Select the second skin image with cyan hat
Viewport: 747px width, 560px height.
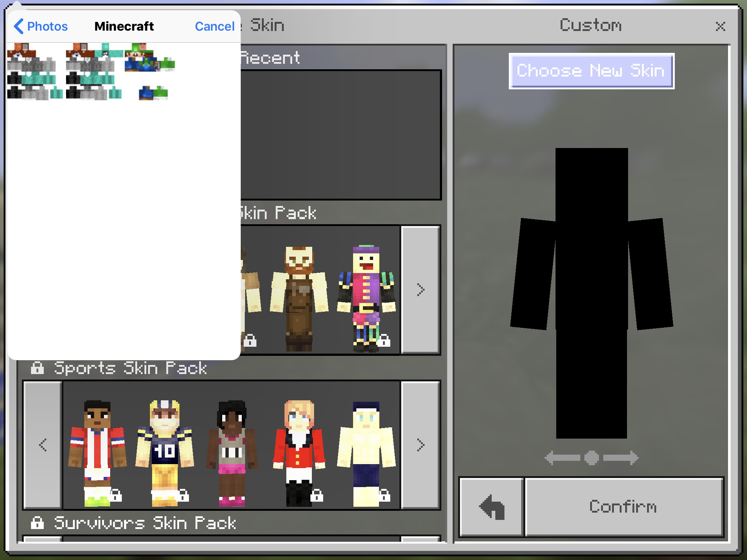point(94,71)
